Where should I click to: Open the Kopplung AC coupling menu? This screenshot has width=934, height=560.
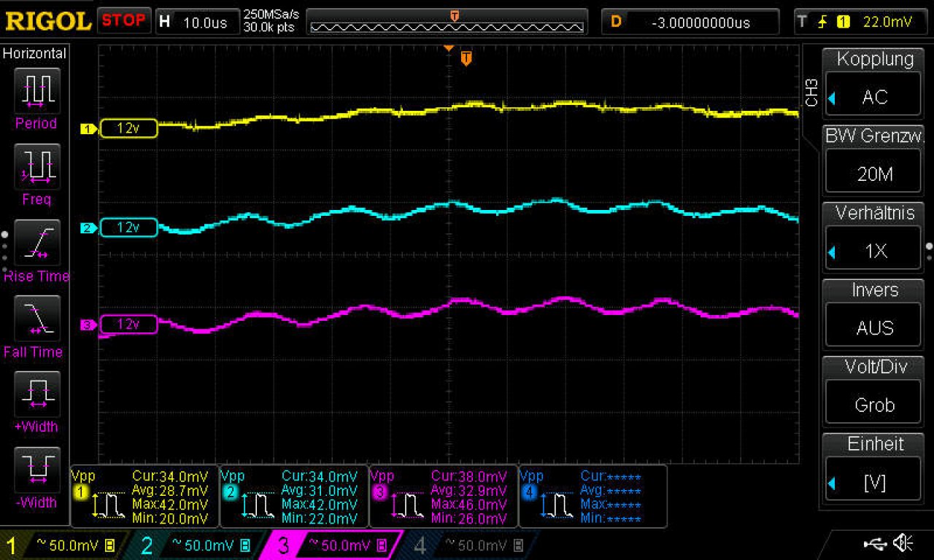[x=874, y=83]
